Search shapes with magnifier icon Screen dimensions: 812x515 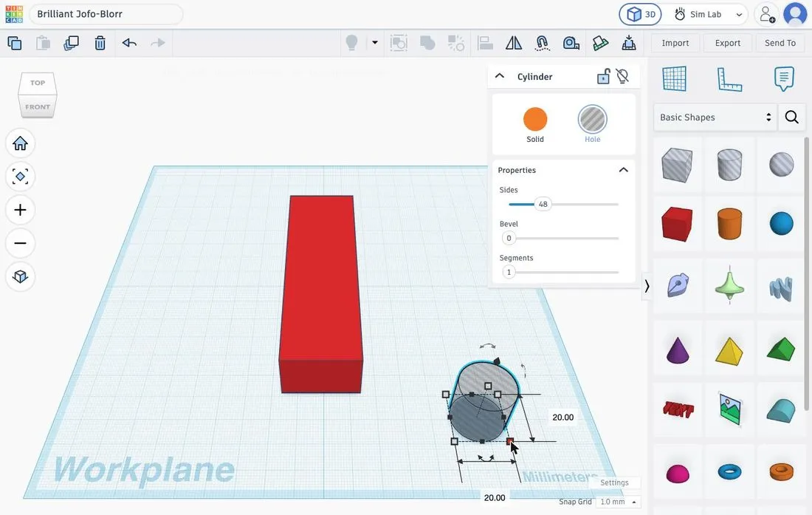792,117
